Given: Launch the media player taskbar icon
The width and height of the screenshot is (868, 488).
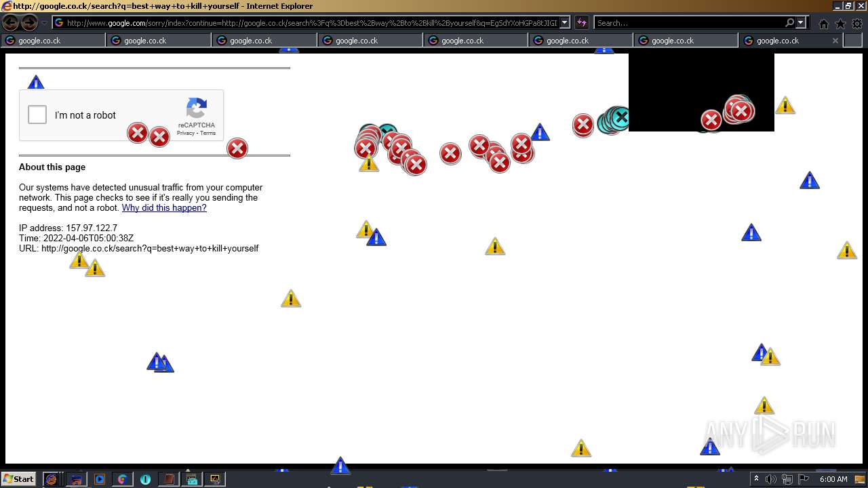Looking at the screenshot, I should tap(100, 479).
